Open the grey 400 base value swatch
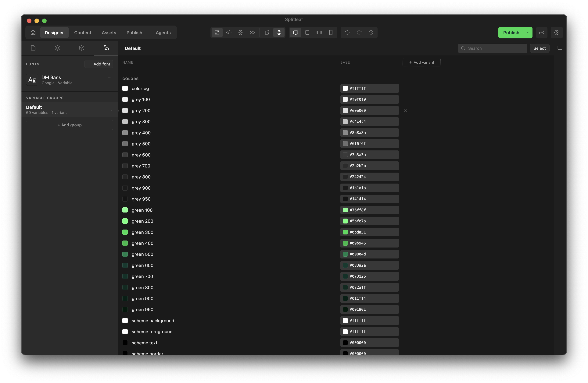 345,133
